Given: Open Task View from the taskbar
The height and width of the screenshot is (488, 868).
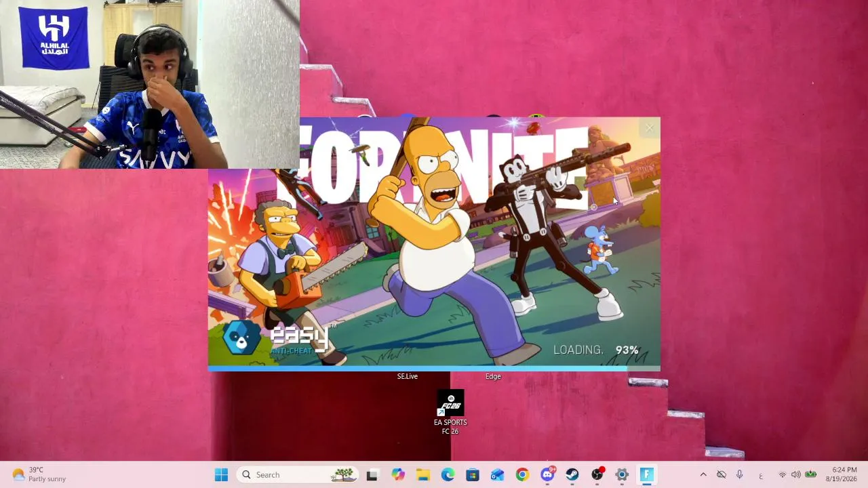Looking at the screenshot, I should pos(372,475).
